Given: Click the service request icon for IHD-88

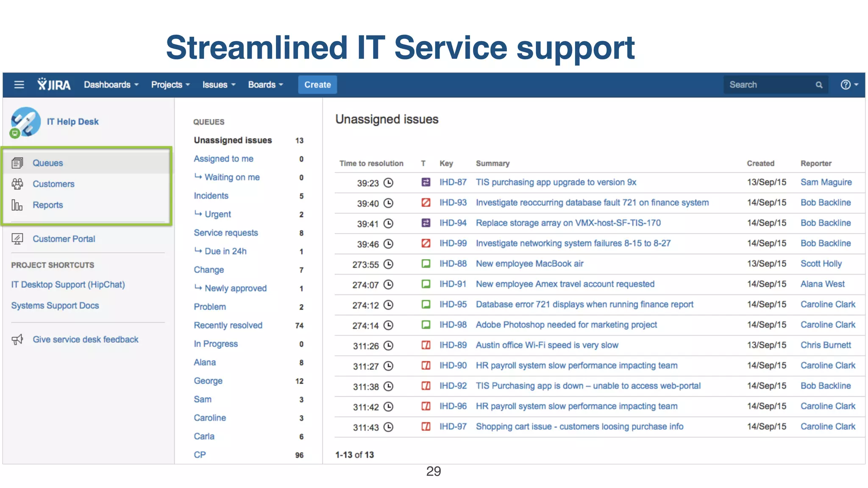Looking at the screenshot, I should [x=426, y=263].
